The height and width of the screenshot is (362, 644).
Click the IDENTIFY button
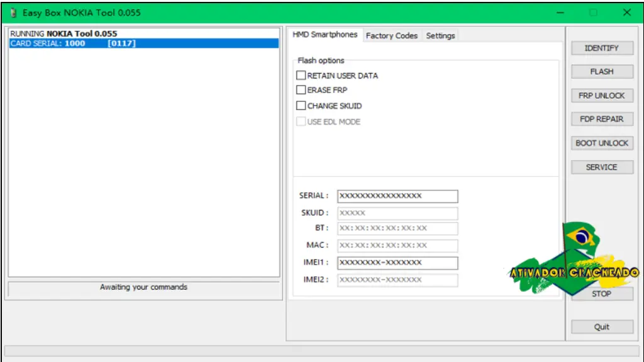(602, 48)
